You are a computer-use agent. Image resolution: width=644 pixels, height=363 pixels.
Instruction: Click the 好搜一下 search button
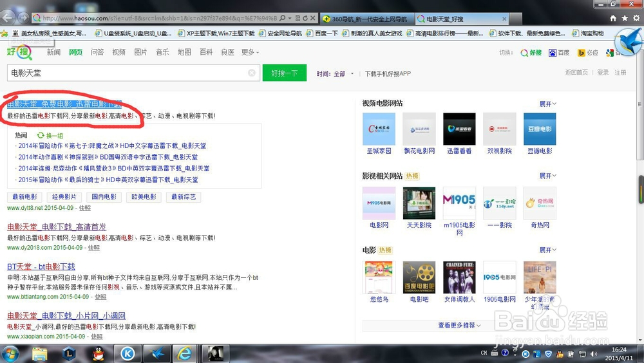click(284, 73)
